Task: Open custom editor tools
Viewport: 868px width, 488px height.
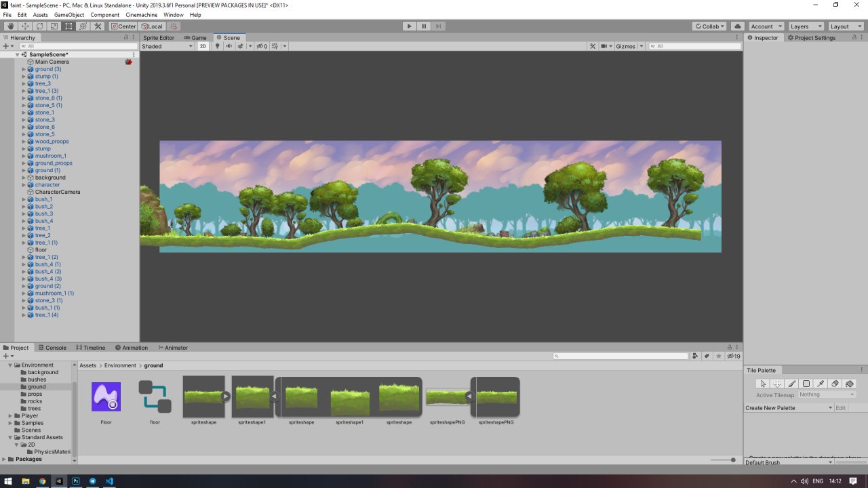Action: 98,26
